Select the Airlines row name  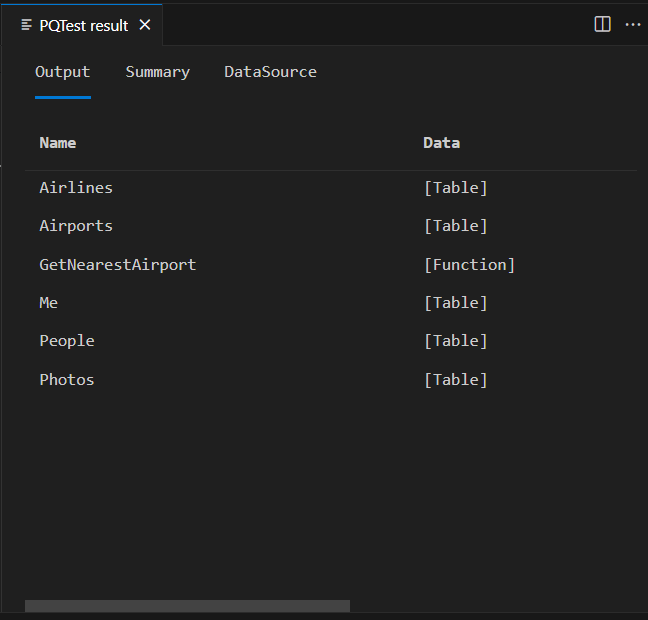[x=76, y=188]
